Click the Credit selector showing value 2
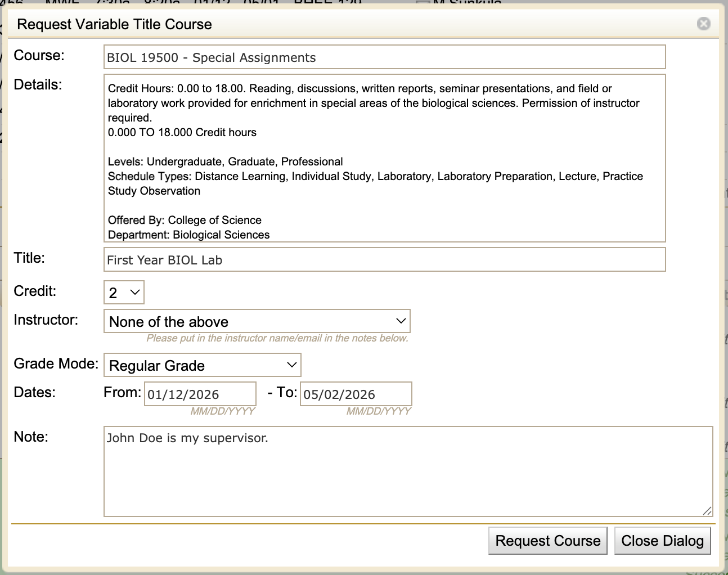This screenshot has width=728, height=575. [x=123, y=292]
